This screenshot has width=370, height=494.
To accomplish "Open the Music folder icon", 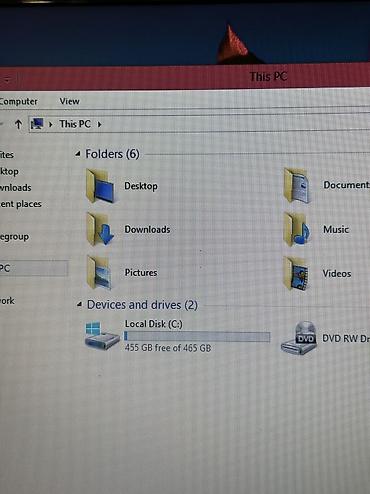I will [x=297, y=229].
